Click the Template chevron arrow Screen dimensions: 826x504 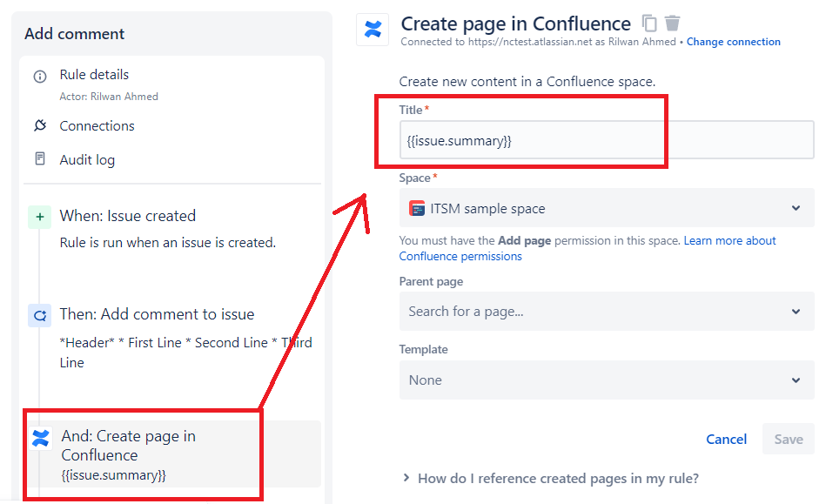pyautogui.click(x=796, y=380)
